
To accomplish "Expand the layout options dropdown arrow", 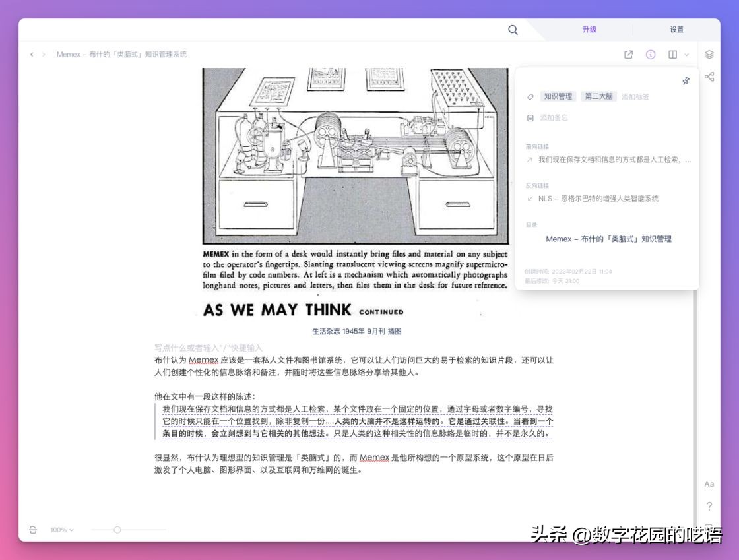I will (x=687, y=55).
